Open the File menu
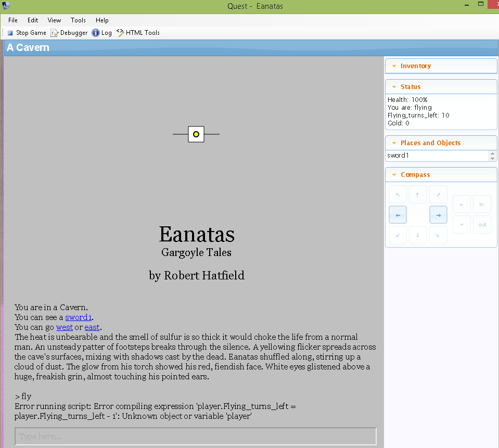499x448 pixels. tap(13, 20)
